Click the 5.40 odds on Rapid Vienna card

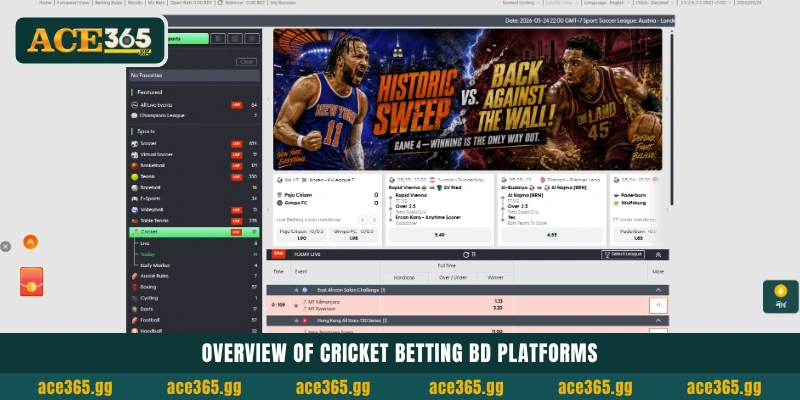[440, 235]
